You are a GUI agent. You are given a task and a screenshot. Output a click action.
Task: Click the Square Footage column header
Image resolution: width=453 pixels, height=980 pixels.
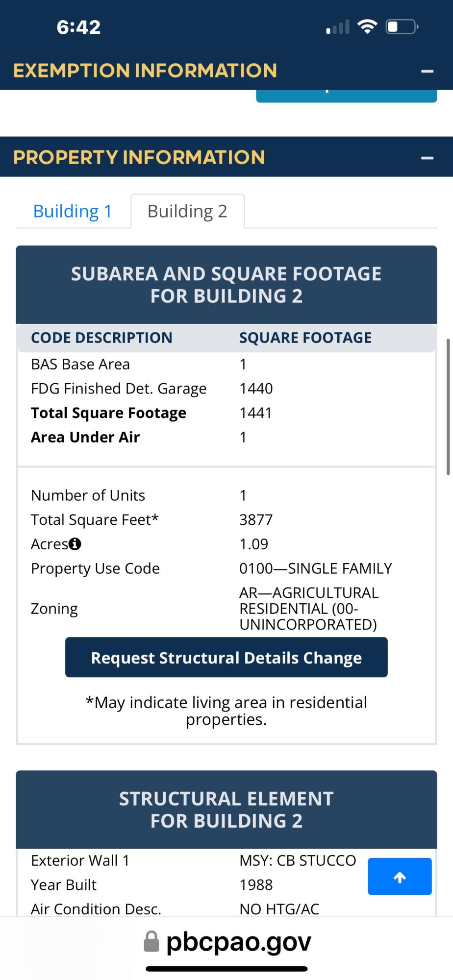point(305,338)
